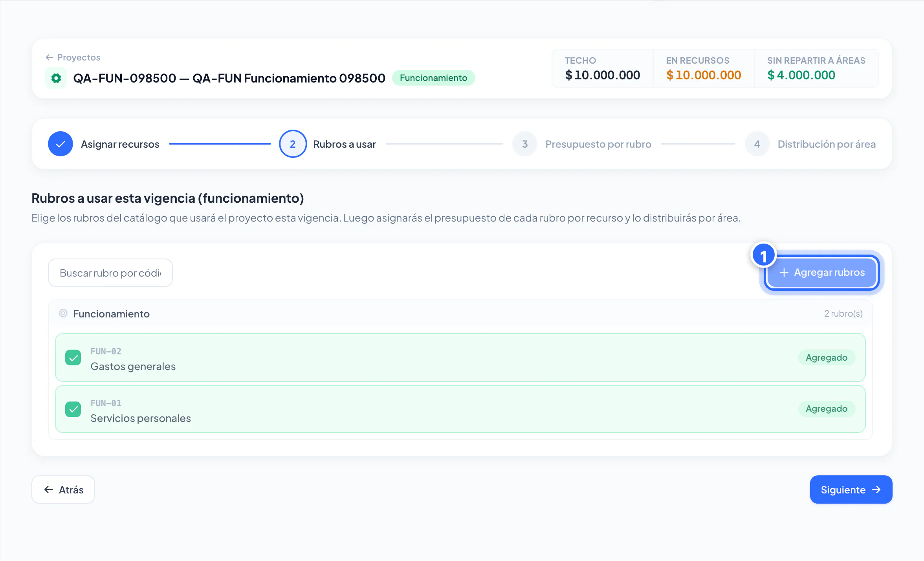
Task: Click the Servicios personales rubro name
Action: [x=141, y=418]
